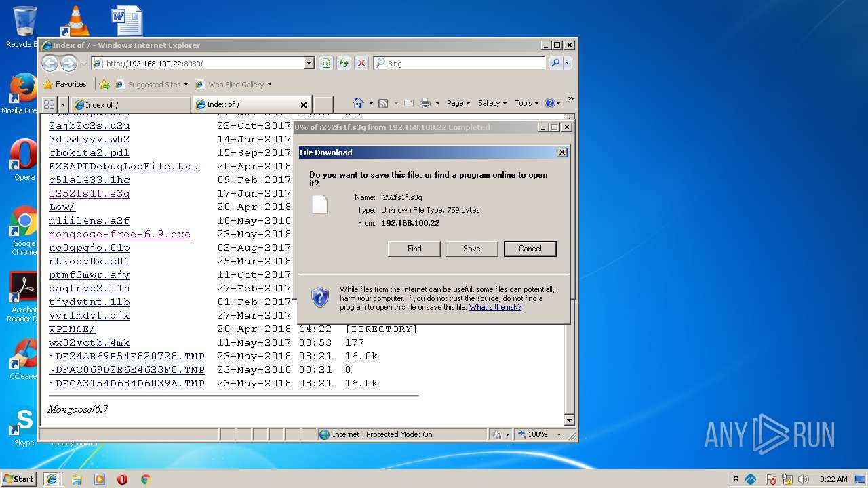Click the clock showing 8:22 AM
Viewport: 868px width, 488px height.
tap(833, 479)
